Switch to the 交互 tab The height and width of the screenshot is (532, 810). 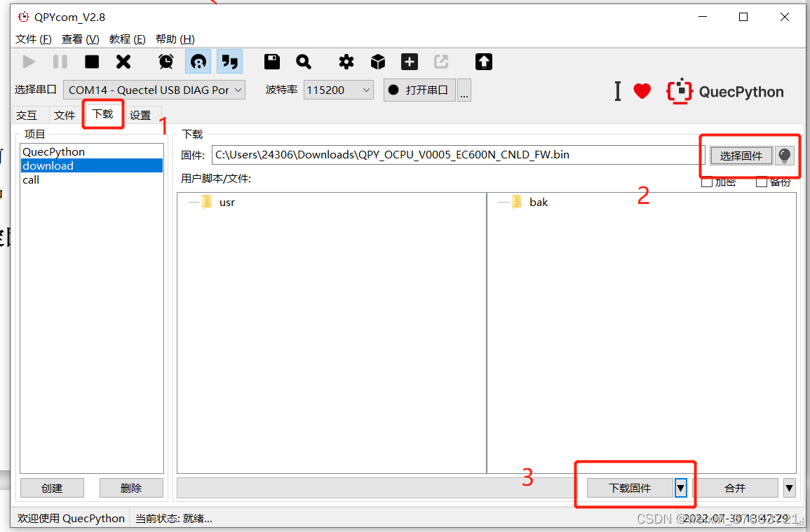[27, 115]
